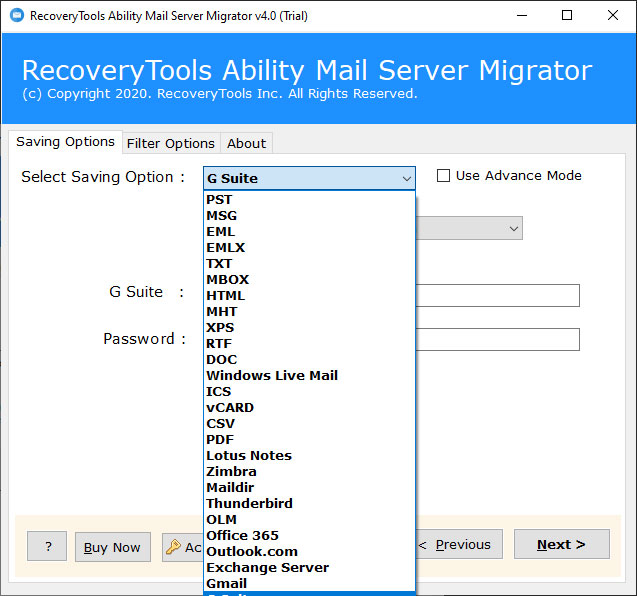Viewport: 637px width, 596px height.
Task: Enable Use Advance Mode checkbox
Action: click(443, 176)
